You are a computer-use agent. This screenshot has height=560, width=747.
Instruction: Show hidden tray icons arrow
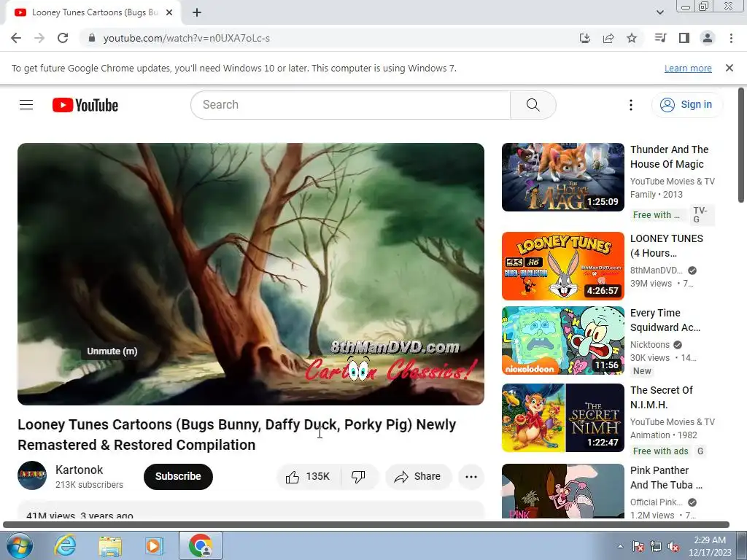click(620, 546)
